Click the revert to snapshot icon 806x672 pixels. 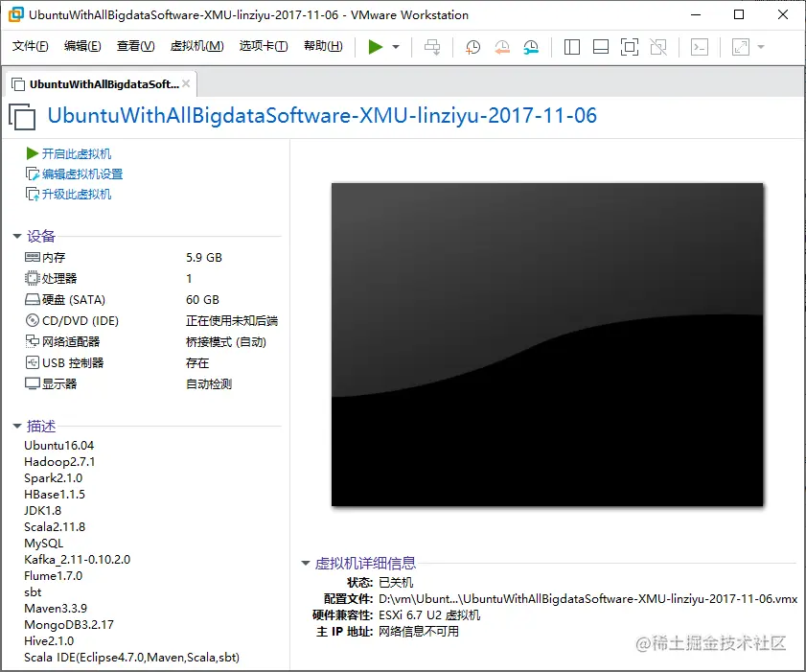pyautogui.click(x=501, y=47)
